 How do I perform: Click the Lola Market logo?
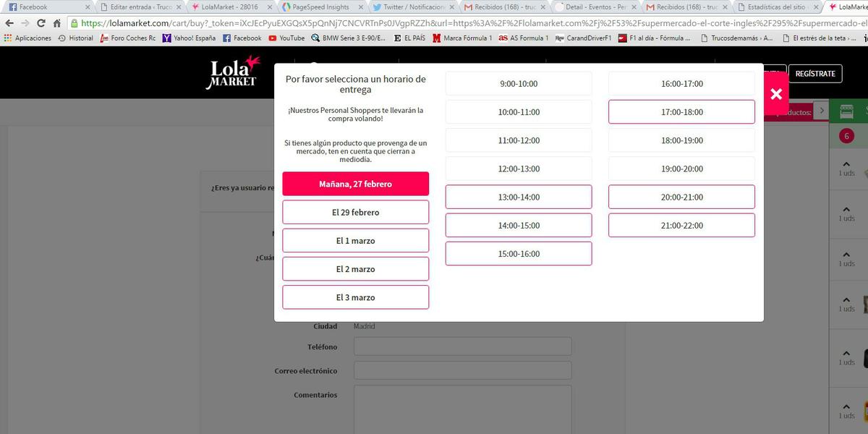(233, 72)
